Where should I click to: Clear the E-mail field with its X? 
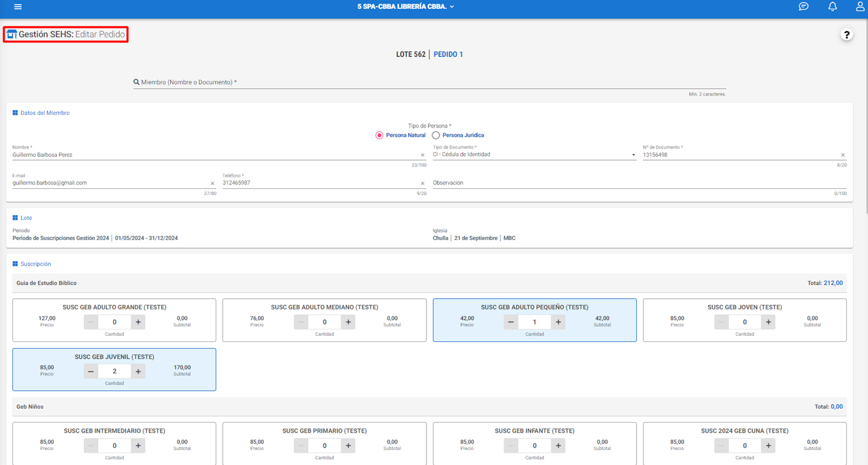point(213,184)
